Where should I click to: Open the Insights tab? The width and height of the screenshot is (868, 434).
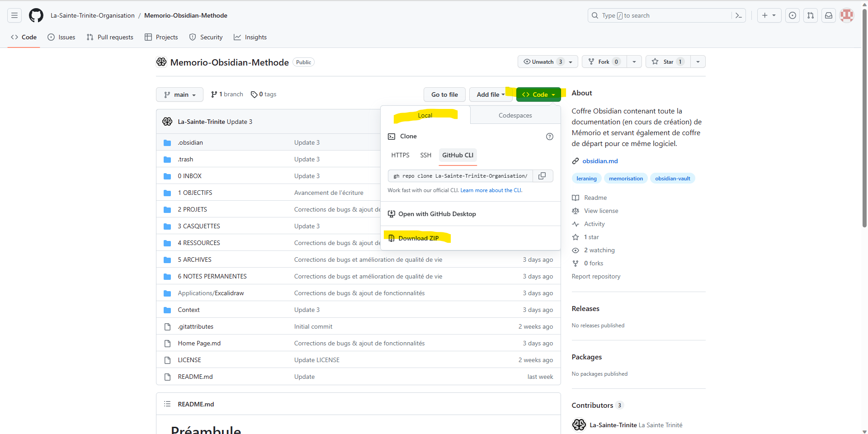250,37
